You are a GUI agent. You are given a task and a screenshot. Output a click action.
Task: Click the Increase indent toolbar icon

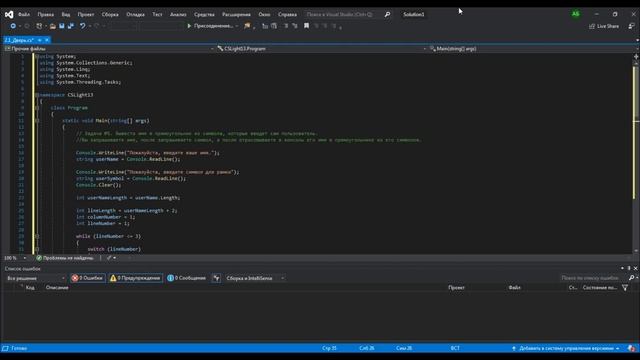coord(295,26)
